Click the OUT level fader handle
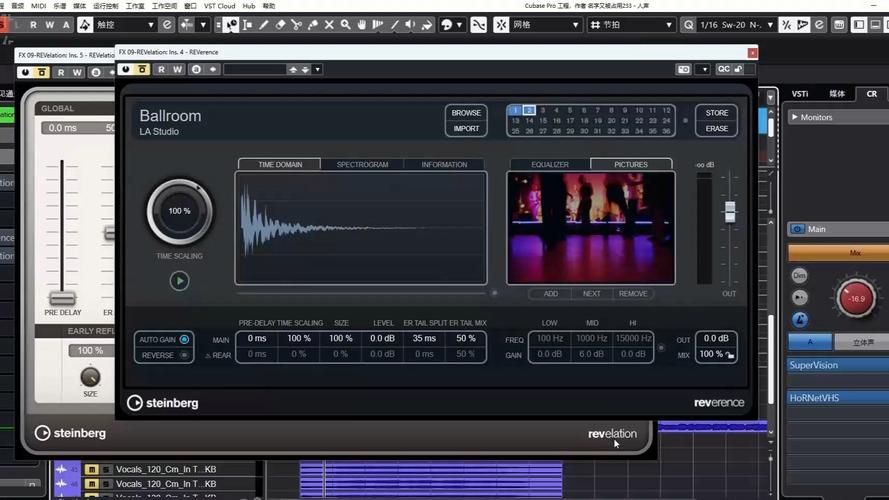The height and width of the screenshot is (500, 889). point(729,211)
